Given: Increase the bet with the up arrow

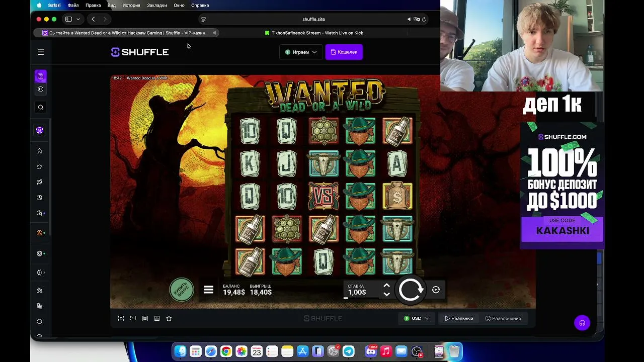Looking at the screenshot, I should pyautogui.click(x=386, y=285).
